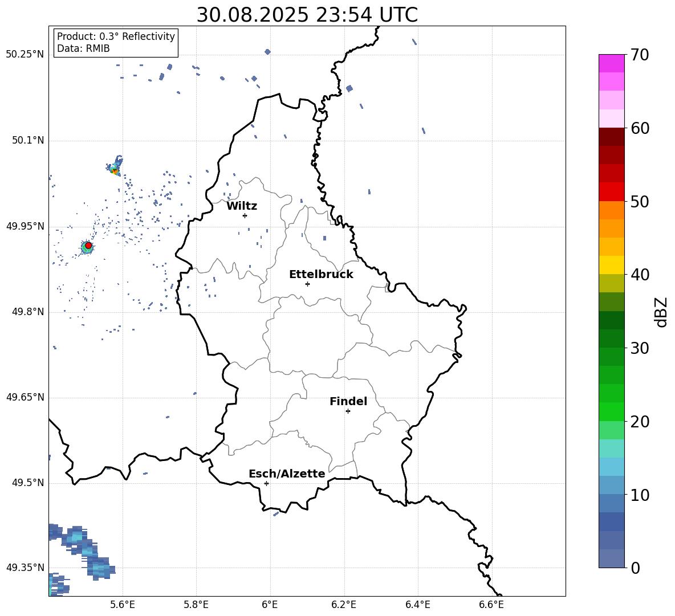
Task: Click colorbar tick value 50
Action: [640, 202]
